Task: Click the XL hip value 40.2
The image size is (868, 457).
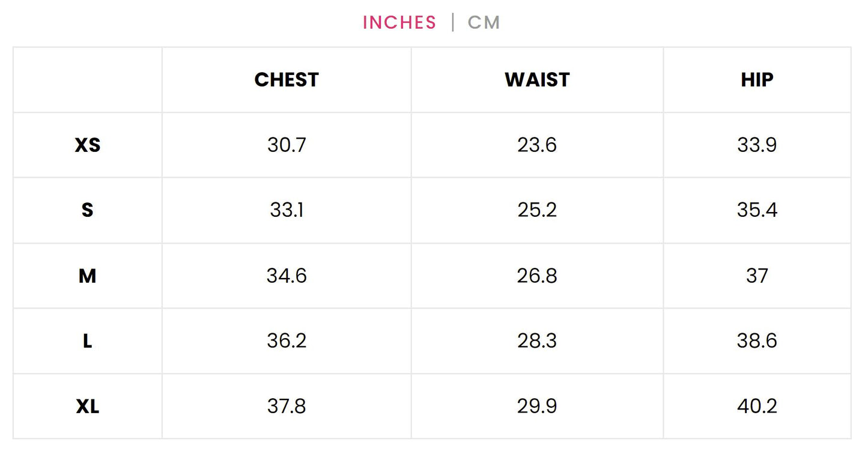Action: [757, 407]
